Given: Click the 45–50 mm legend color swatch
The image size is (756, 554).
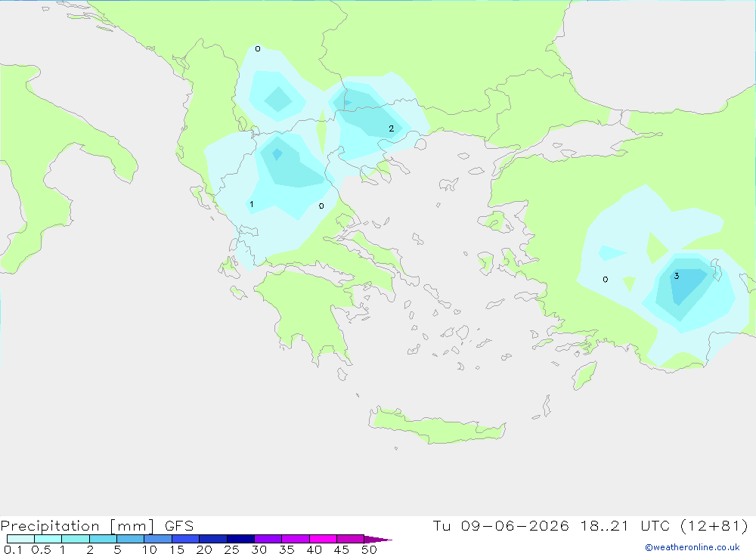Looking at the screenshot, I should tap(351, 539).
